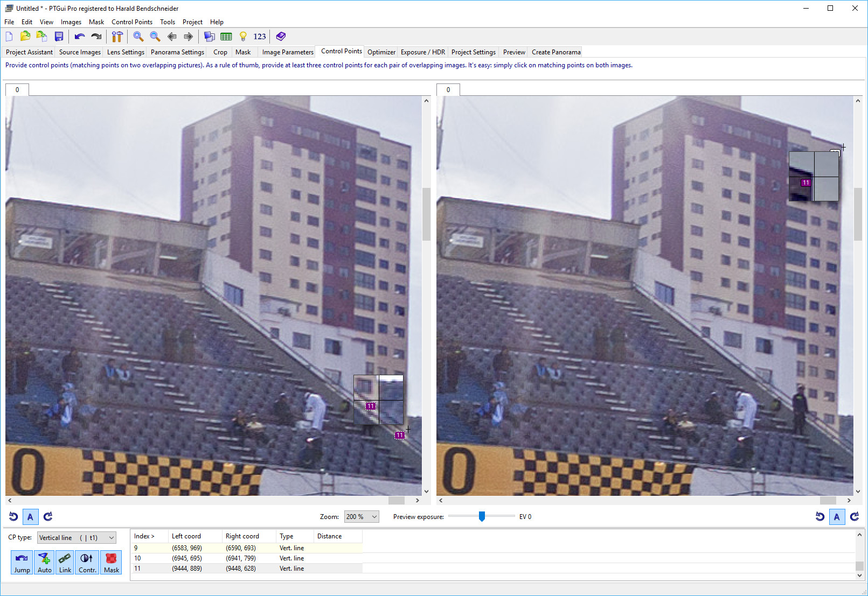Click the Undo arrow in the toolbar
The width and height of the screenshot is (868, 596).
[x=80, y=37]
